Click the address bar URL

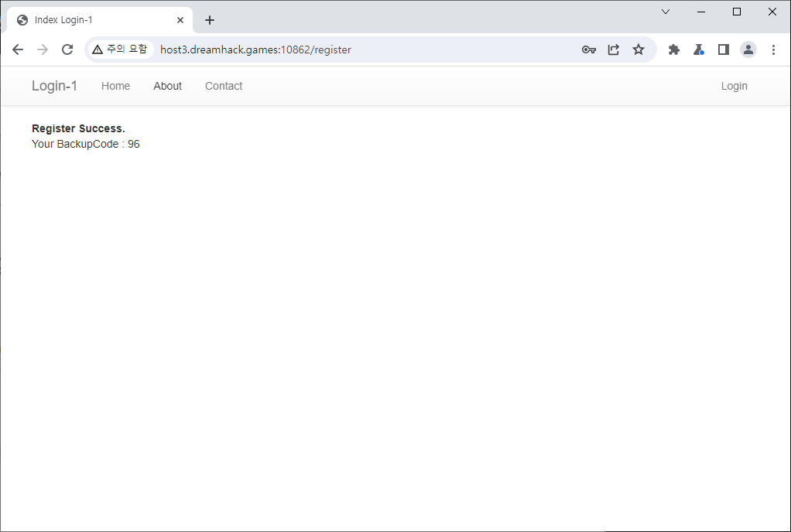pos(255,49)
